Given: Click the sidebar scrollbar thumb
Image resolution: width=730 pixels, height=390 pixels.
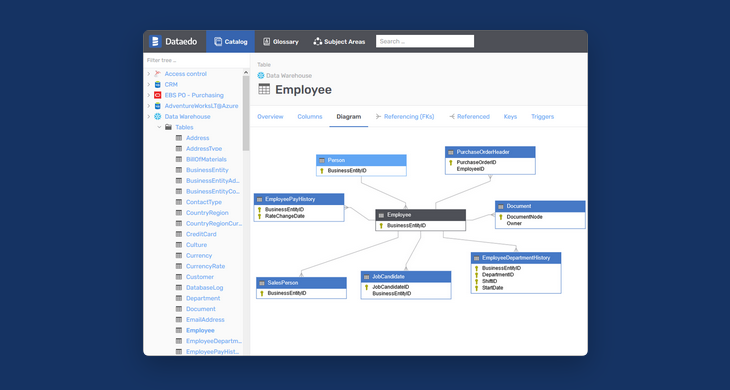Looking at the screenshot, I should (246, 113).
